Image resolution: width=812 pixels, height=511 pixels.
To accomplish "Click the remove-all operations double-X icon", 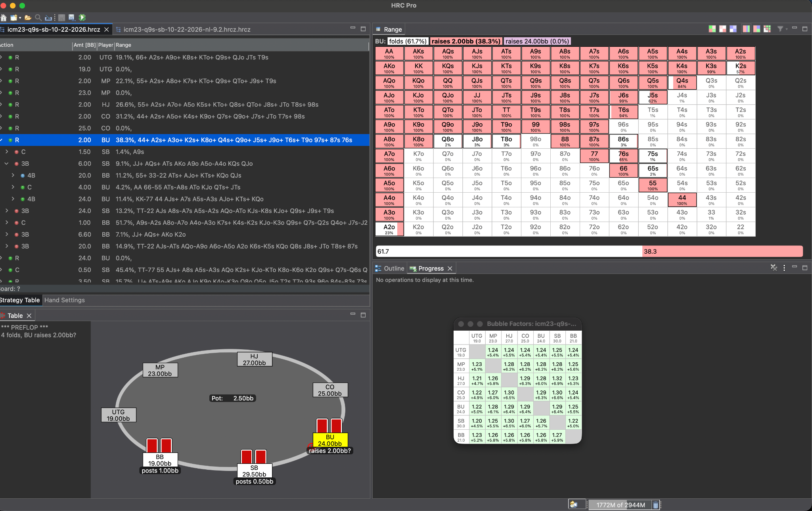I will (x=774, y=268).
